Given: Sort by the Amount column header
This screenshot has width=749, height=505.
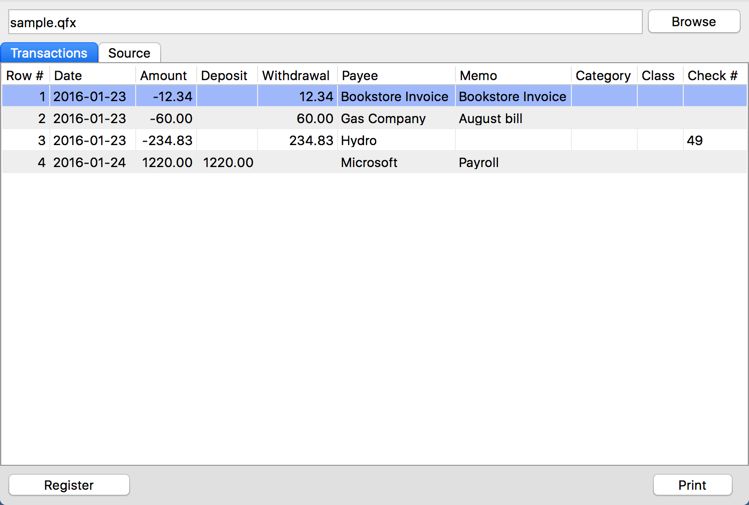Looking at the screenshot, I should pyautogui.click(x=166, y=75).
